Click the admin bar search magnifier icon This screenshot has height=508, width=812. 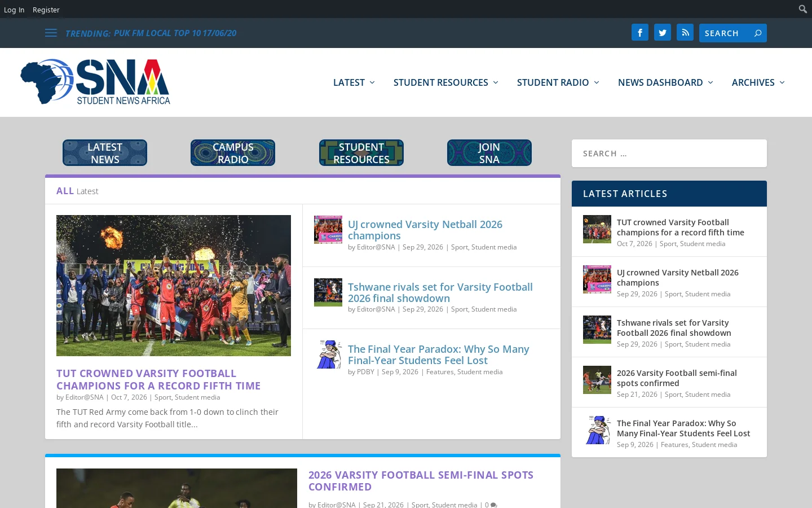coord(803,8)
